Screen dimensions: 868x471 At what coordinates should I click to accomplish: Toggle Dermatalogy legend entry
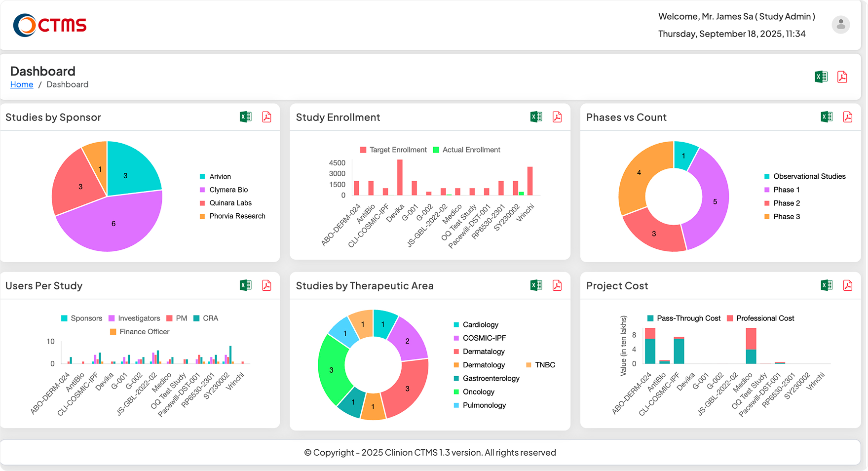(479, 351)
